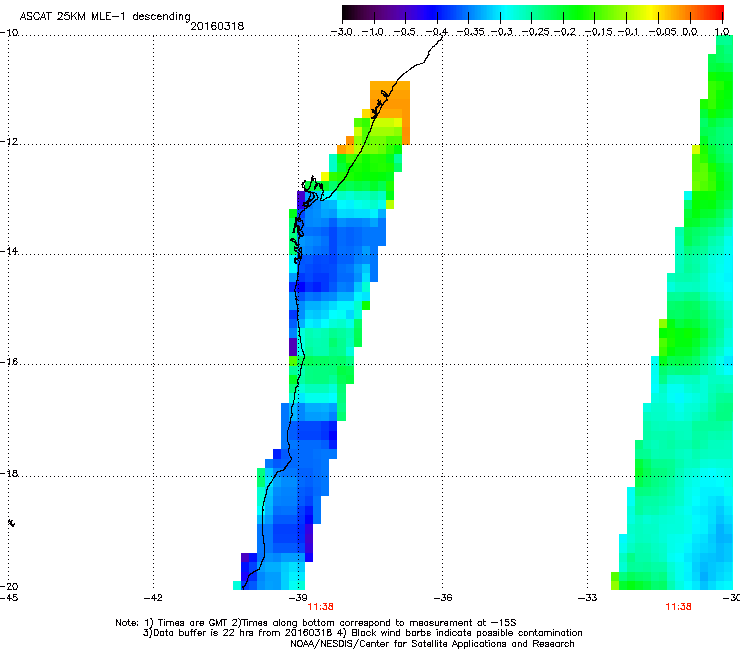Click the note line mentioning 'Times are GMT'
The width and height of the screenshot is (740, 650).
(316, 623)
